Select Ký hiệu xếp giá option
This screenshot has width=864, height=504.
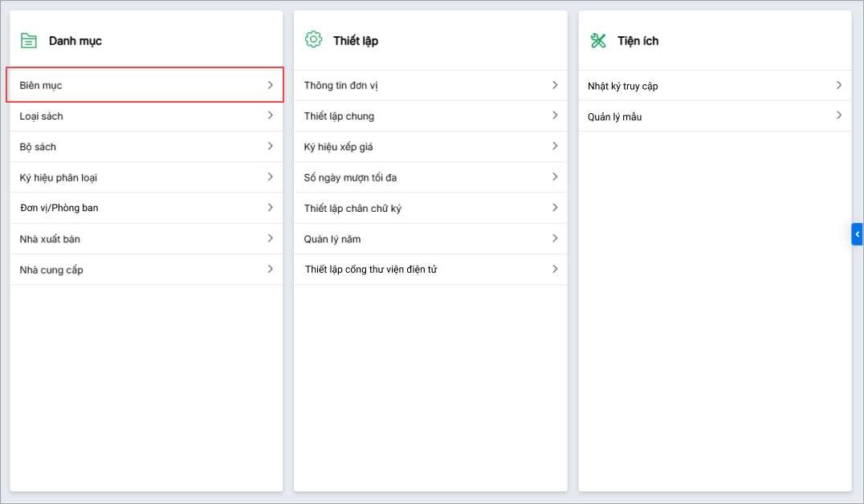click(338, 147)
